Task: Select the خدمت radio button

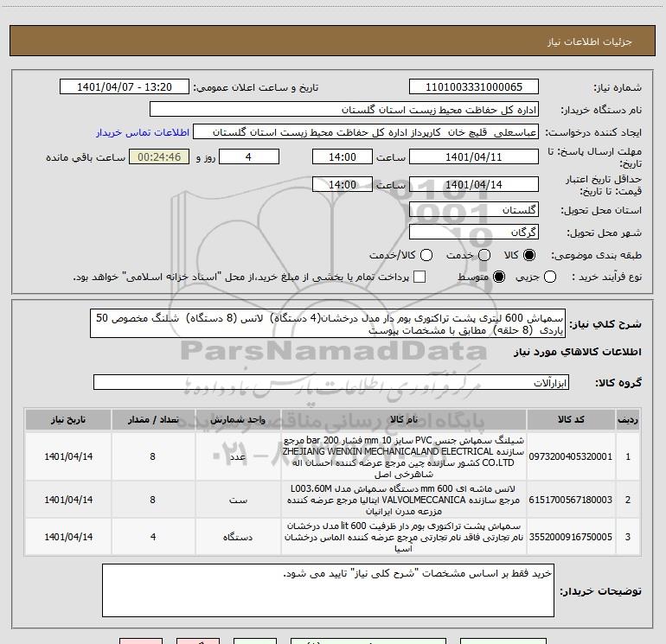Action: pyautogui.click(x=484, y=255)
